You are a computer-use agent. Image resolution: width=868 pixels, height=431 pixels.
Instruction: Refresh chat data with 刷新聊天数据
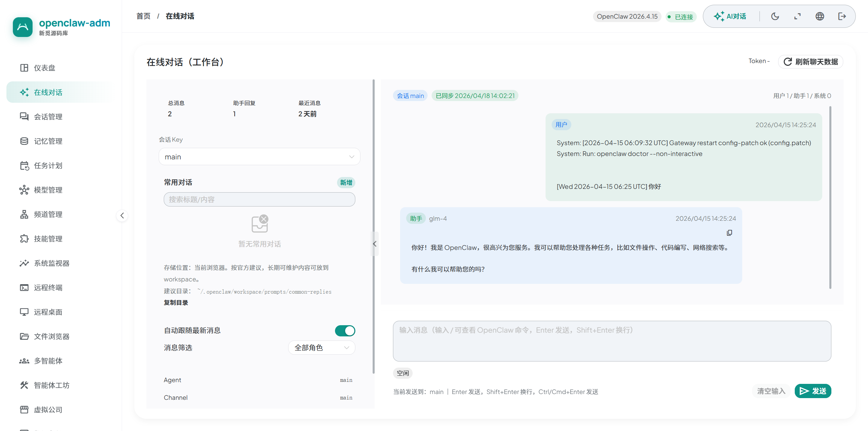click(811, 62)
